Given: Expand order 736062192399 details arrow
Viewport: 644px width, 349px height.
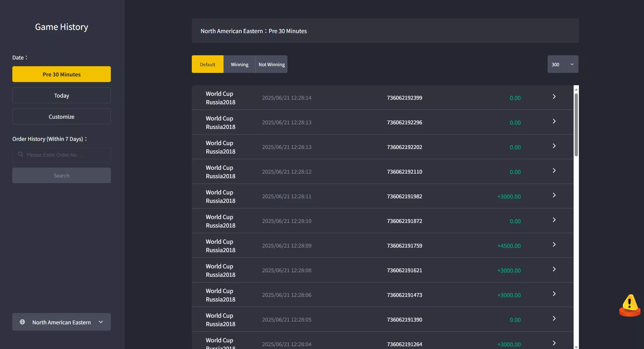Looking at the screenshot, I should (554, 96).
